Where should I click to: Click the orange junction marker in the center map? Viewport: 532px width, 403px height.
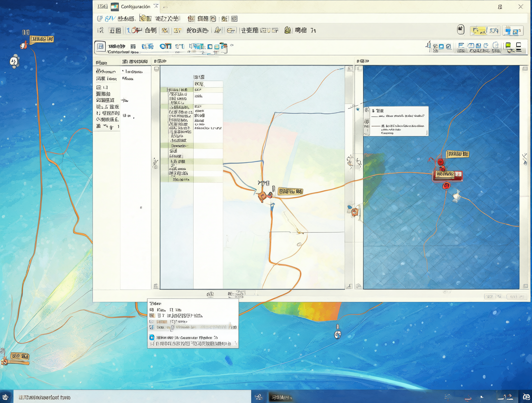262,196
